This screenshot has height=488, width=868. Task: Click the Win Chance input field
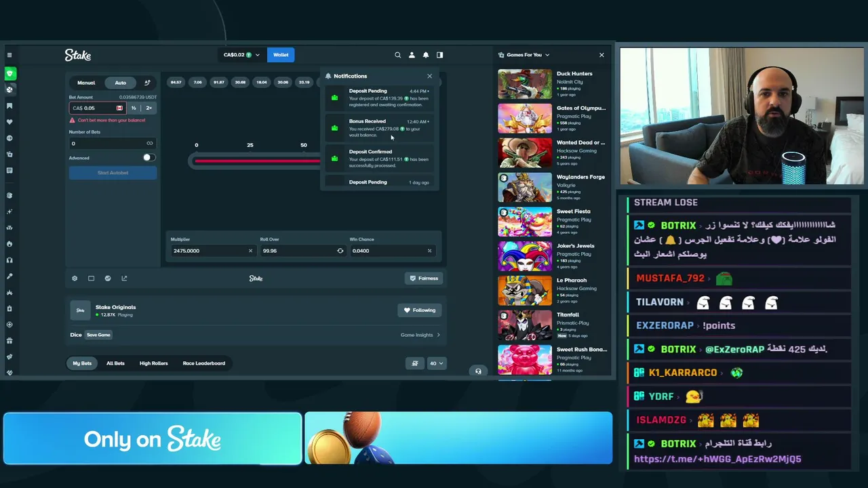pyautogui.click(x=392, y=251)
